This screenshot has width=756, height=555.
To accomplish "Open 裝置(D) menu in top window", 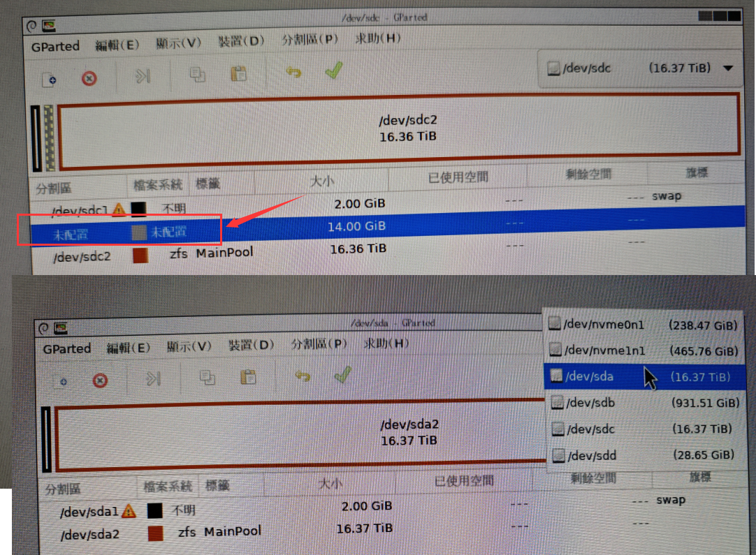I will (x=241, y=41).
